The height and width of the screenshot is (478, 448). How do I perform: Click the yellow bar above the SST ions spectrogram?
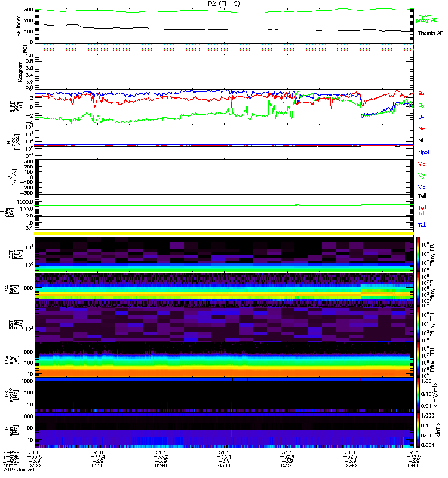[x=224, y=234]
